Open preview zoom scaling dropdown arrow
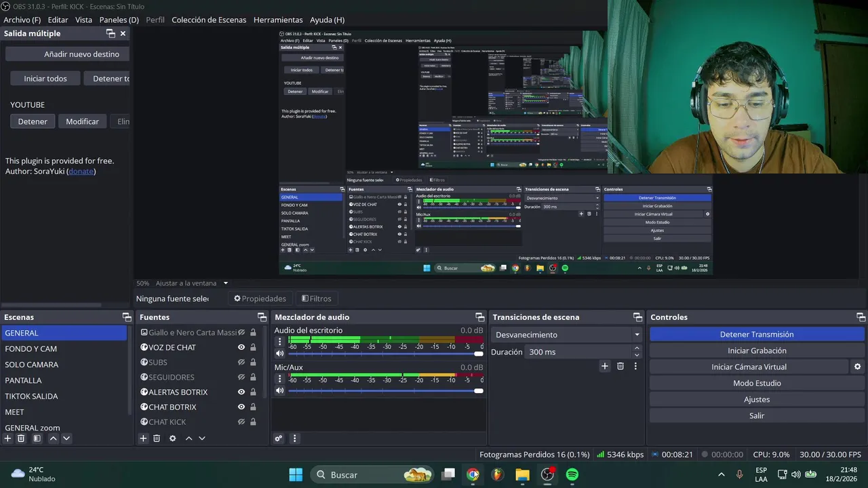This screenshot has height=488, width=868. click(x=226, y=283)
